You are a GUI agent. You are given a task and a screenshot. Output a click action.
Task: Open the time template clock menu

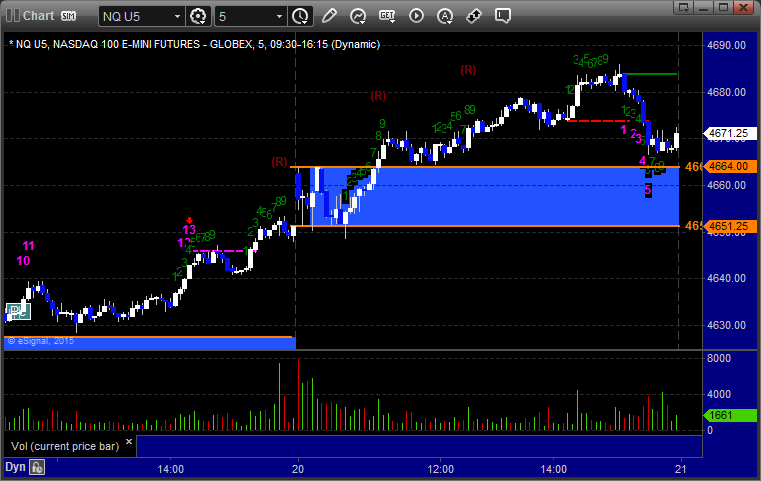[300, 16]
